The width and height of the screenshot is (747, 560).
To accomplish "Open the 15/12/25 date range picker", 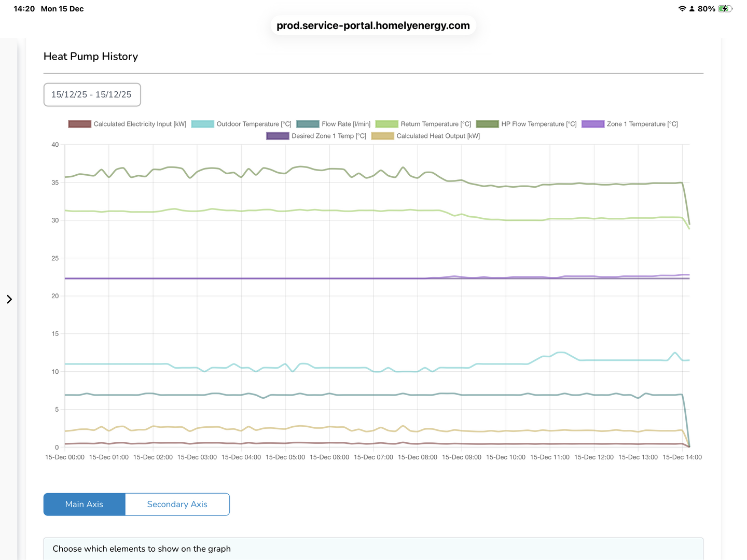I will pos(92,94).
